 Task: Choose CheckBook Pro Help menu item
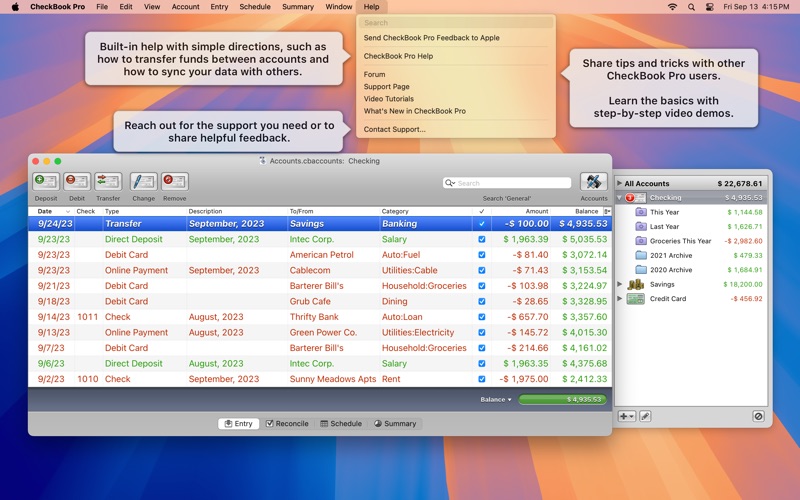(x=398, y=56)
